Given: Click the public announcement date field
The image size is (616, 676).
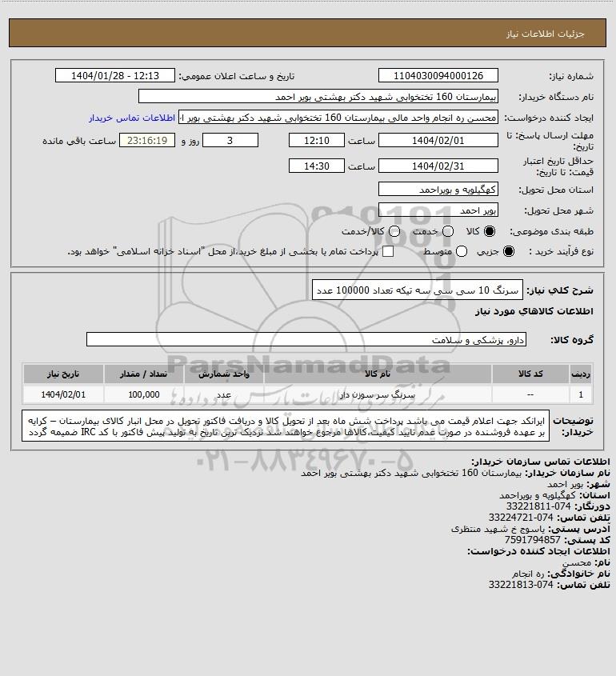Looking at the screenshot, I should pyautogui.click(x=115, y=75).
